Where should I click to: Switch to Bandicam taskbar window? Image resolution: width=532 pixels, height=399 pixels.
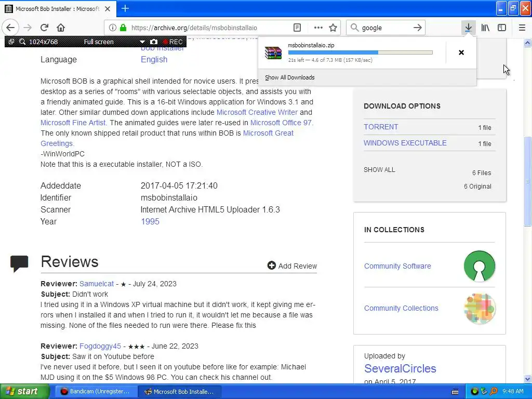click(96, 392)
